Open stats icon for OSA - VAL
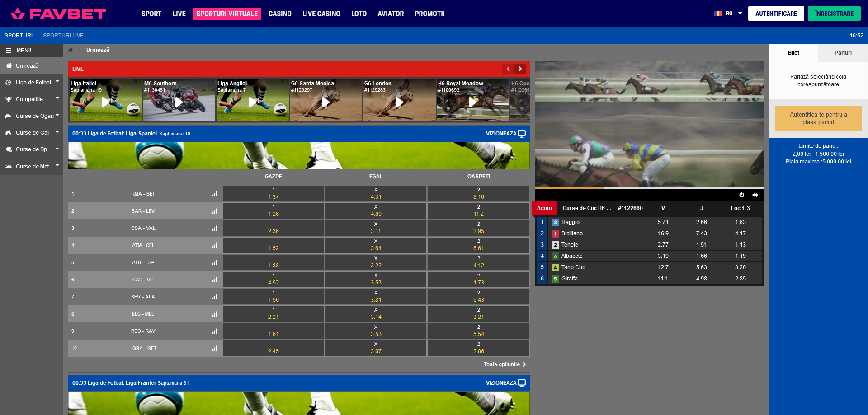Viewport: 868px width, 415px height. tap(215, 228)
